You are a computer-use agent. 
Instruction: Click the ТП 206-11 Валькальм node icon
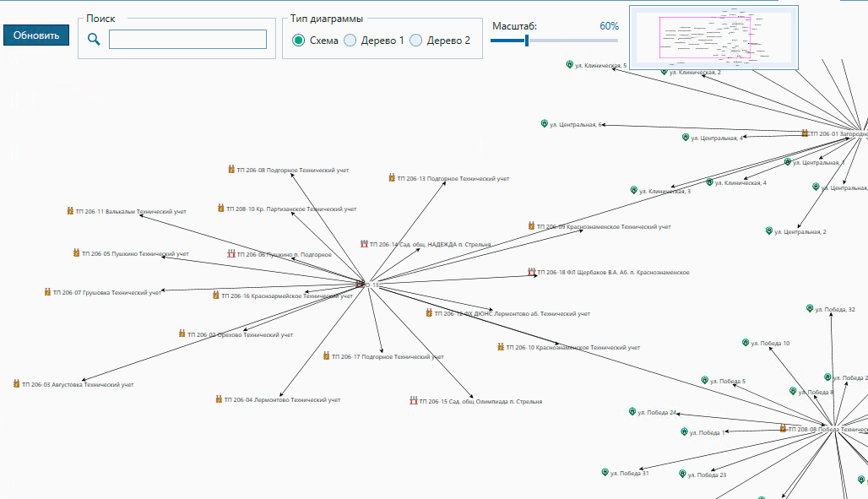coord(71,211)
